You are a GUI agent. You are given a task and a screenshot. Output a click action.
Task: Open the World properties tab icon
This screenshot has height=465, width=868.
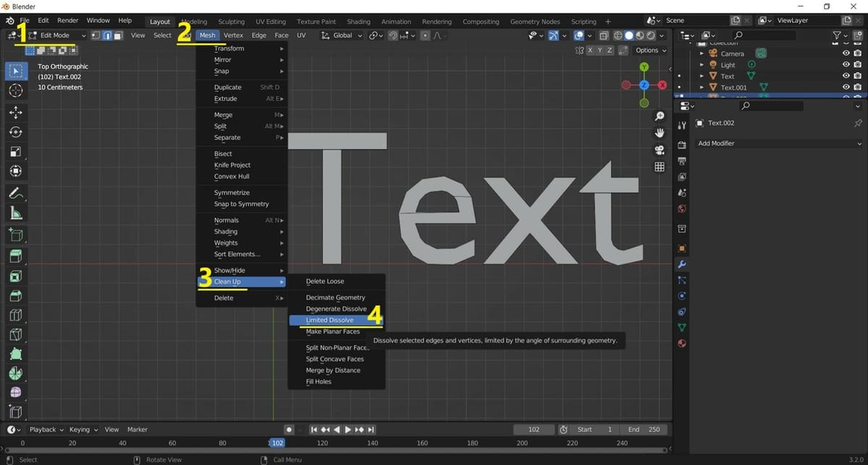[x=681, y=209]
